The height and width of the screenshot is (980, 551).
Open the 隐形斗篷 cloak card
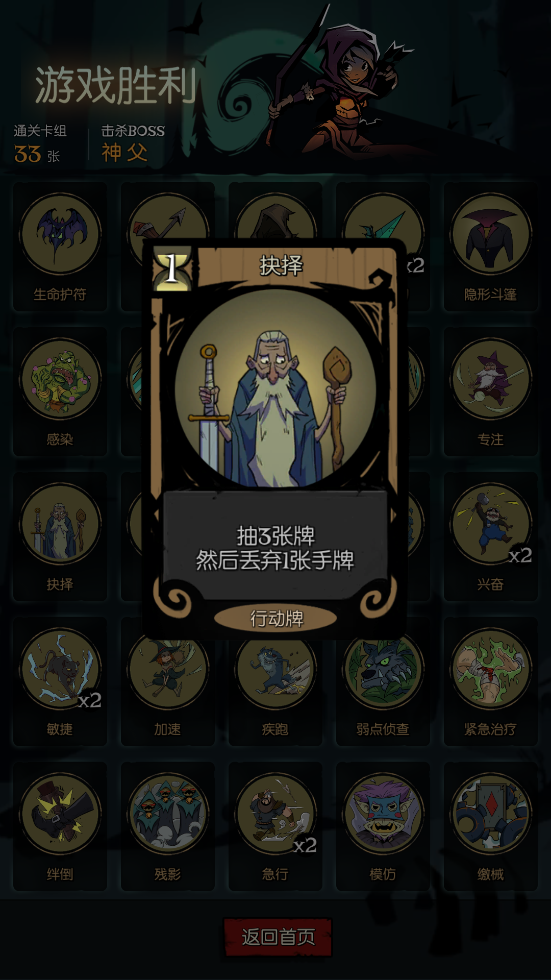491,247
